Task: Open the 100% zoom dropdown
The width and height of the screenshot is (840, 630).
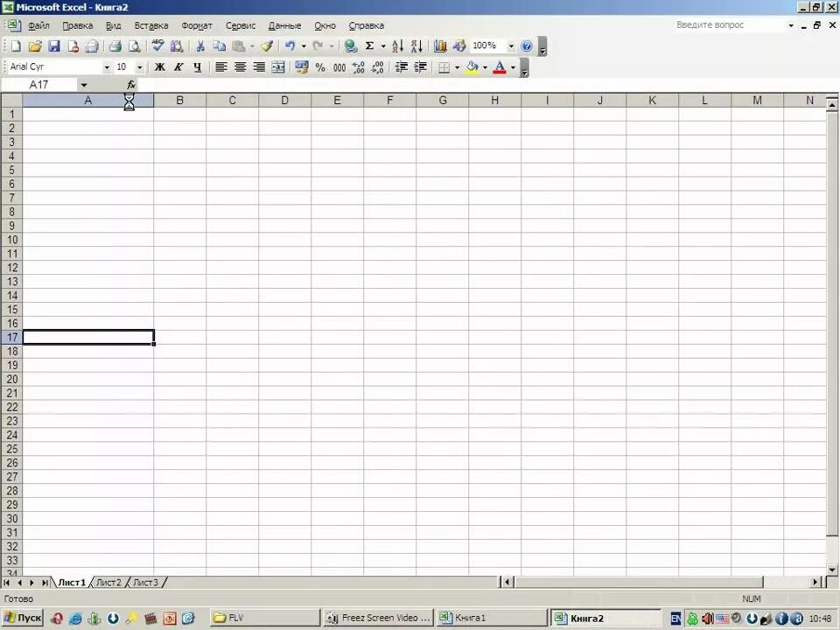Action: click(x=510, y=46)
